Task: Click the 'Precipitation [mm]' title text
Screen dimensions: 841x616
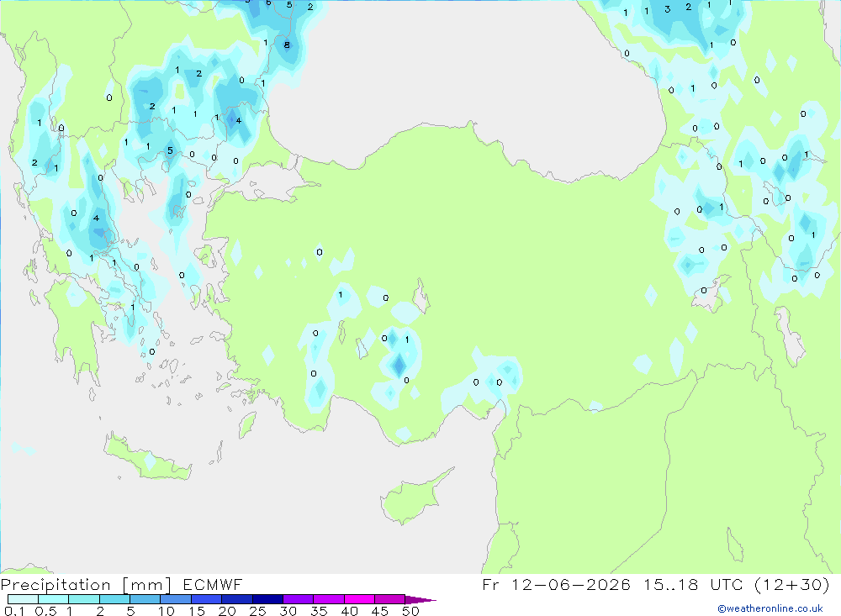Action: click(86, 585)
